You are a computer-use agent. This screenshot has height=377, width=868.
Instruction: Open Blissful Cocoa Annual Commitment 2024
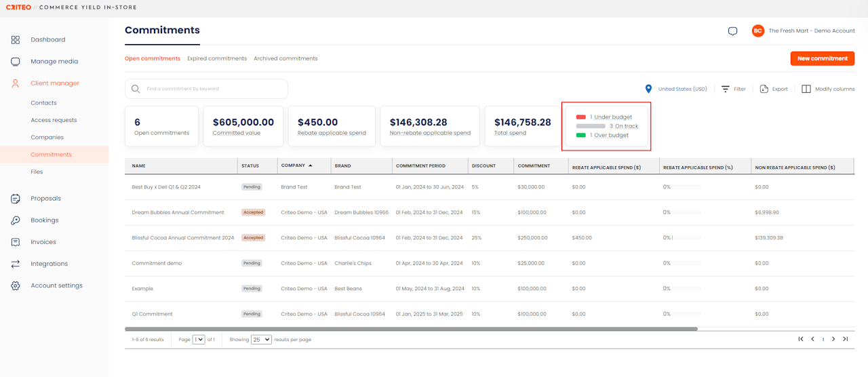click(x=182, y=238)
